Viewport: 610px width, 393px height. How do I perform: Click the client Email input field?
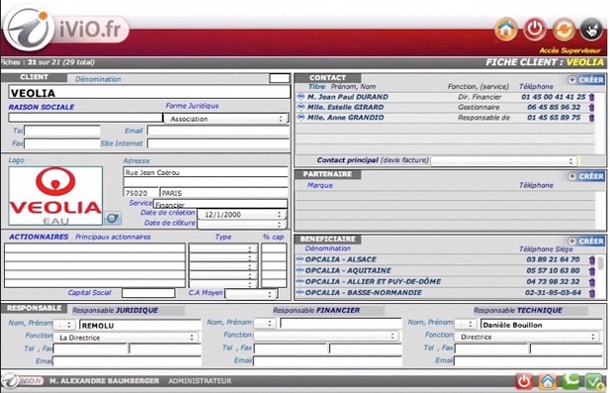[x=218, y=130]
